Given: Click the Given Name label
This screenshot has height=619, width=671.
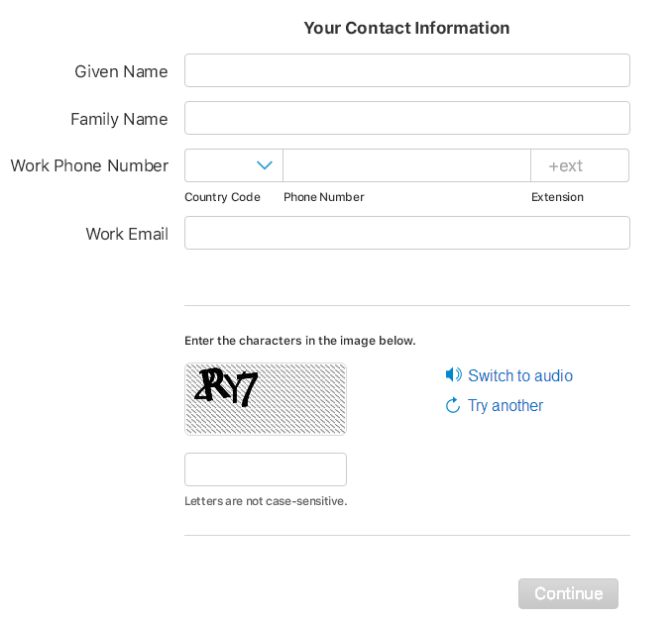Looking at the screenshot, I should click(x=121, y=71).
